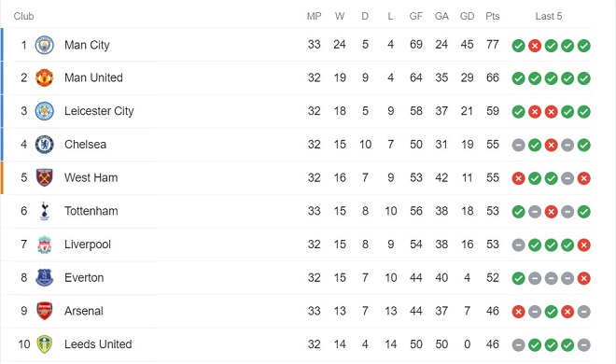Click the Leeds United club crest
The width and height of the screenshot is (616, 364).
(x=45, y=344)
